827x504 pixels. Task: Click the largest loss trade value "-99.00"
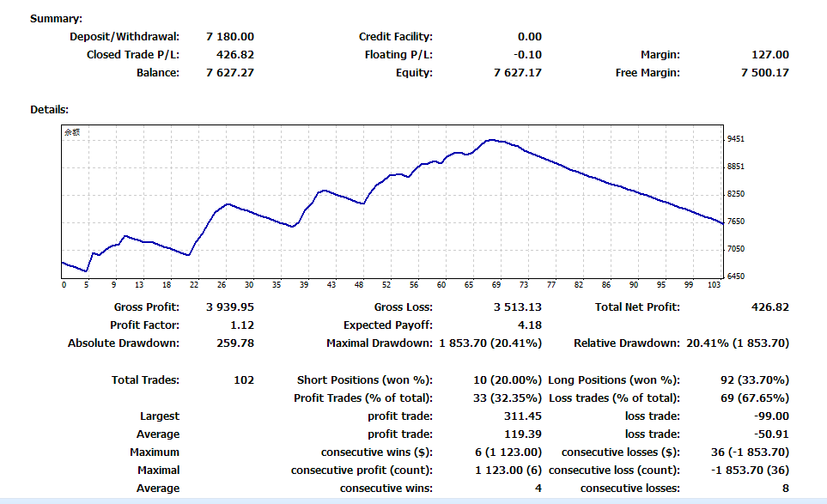pos(772,416)
